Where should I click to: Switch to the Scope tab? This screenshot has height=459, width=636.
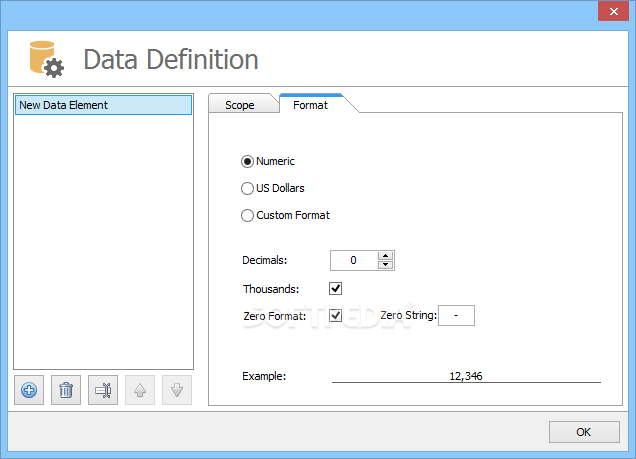coord(240,105)
